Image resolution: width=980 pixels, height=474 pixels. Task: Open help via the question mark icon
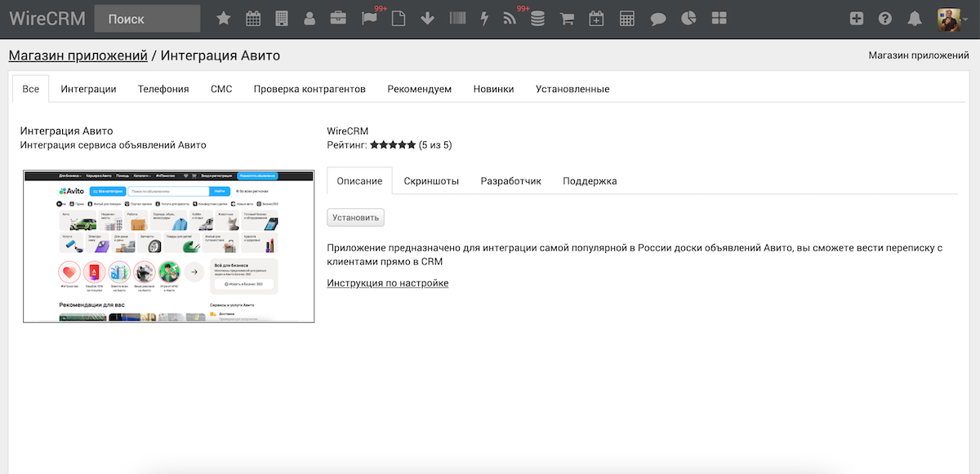(885, 19)
